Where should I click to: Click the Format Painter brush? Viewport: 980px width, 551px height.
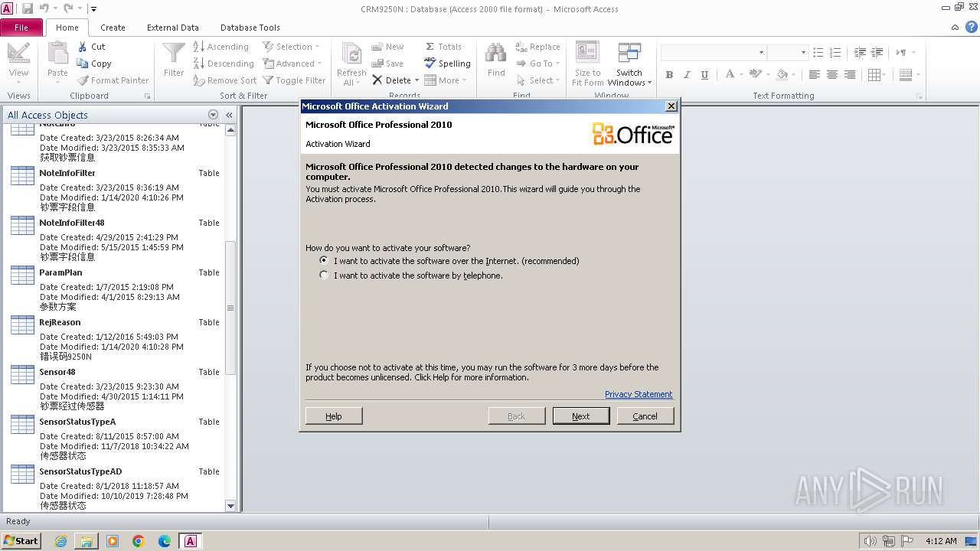[113, 80]
